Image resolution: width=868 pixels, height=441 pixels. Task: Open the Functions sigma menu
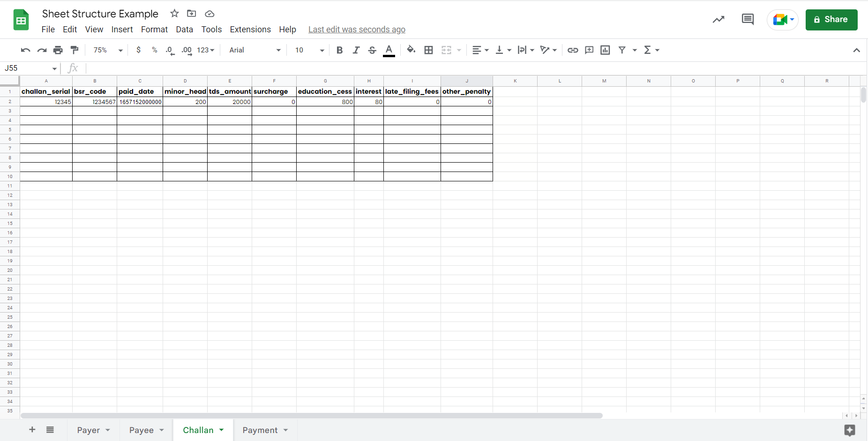(651, 50)
